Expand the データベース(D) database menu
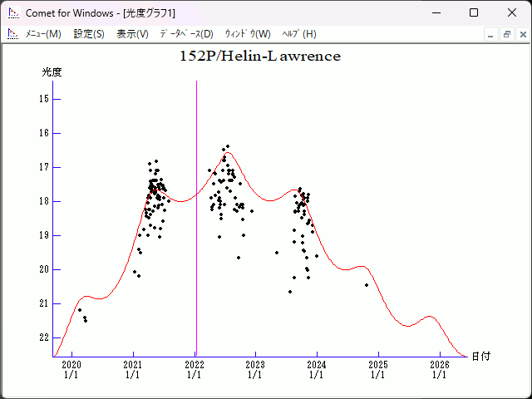This screenshot has height=399, width=532. click(x=186, y=34)
